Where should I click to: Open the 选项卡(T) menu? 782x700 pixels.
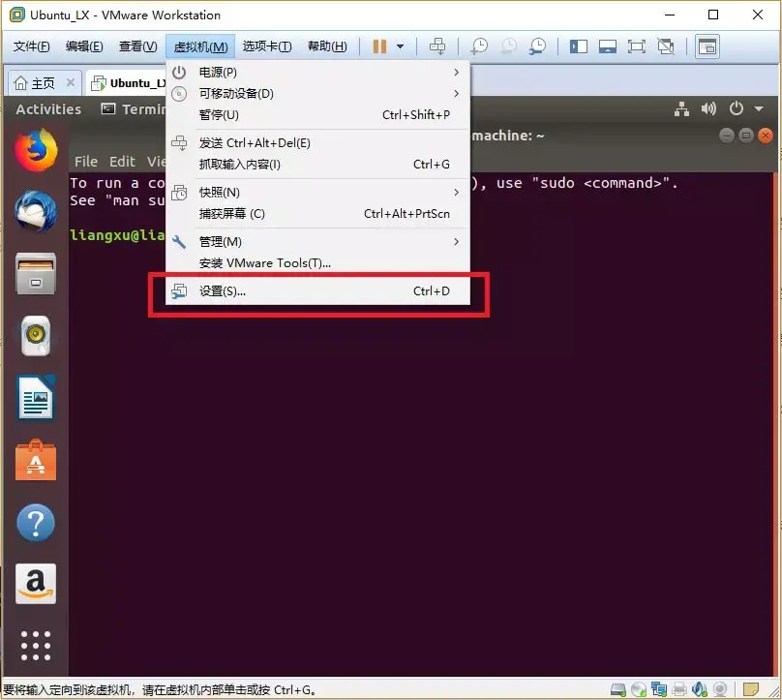[267, 46]
